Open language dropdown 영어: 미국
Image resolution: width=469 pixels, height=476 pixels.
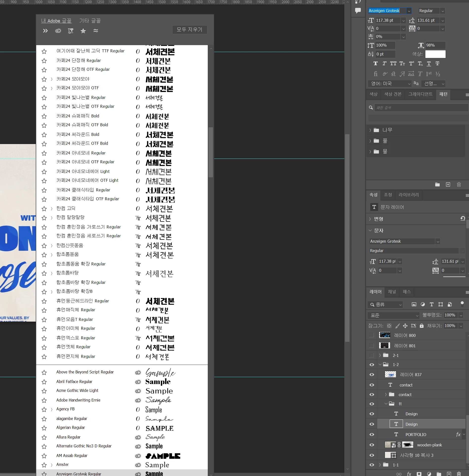coord(390,84)
